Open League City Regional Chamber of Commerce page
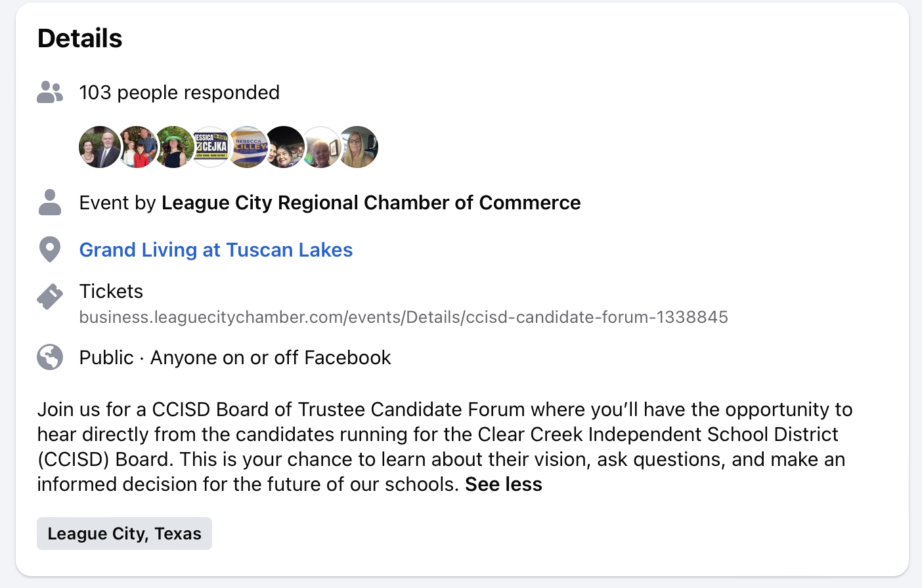The width and height of the screenshot is (922, 588). pos(371,203)
